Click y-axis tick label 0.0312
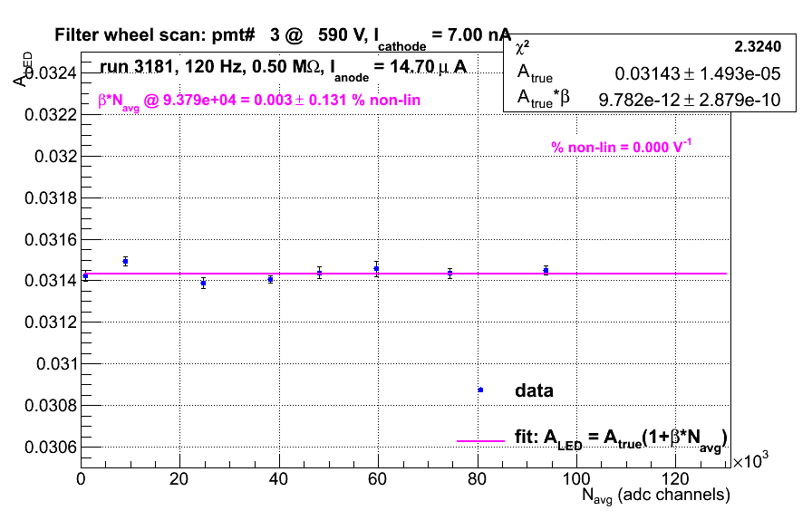 (50, 323)
